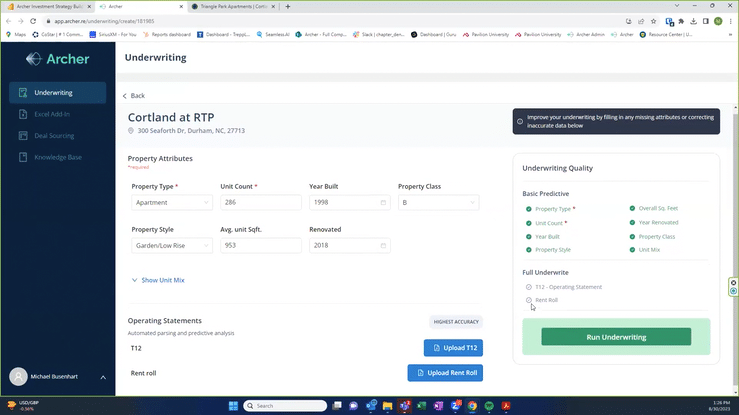739x415 pixels.
Task: Click the location pin icon by address
Action: (x=131, y=131)
